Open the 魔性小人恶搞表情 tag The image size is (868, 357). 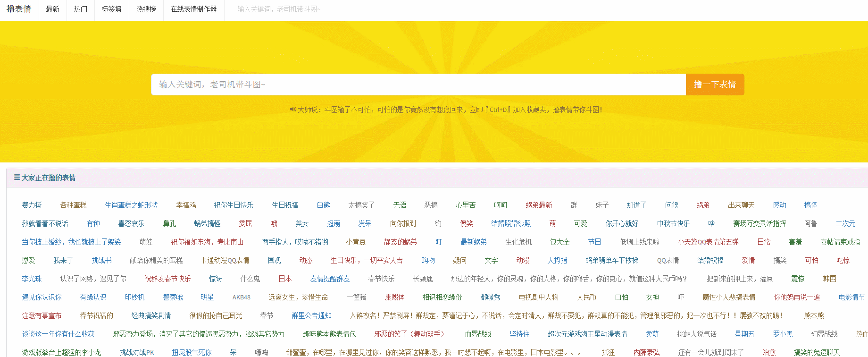729,297
